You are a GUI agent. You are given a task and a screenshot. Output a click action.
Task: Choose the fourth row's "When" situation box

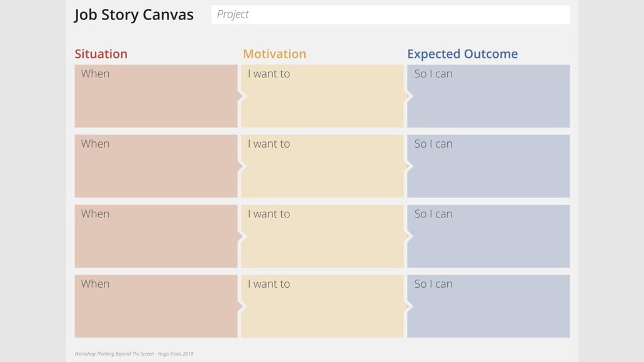tap(156, 306)
